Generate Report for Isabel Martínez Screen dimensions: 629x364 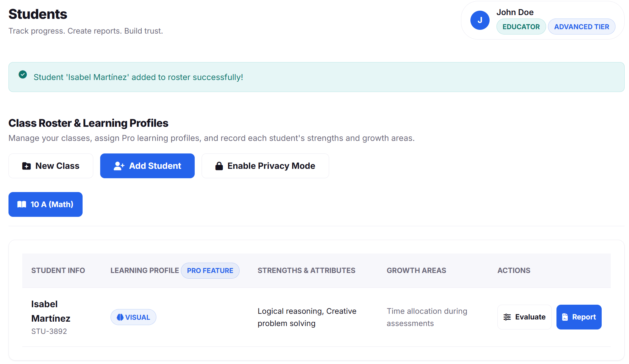coord(579,317)
